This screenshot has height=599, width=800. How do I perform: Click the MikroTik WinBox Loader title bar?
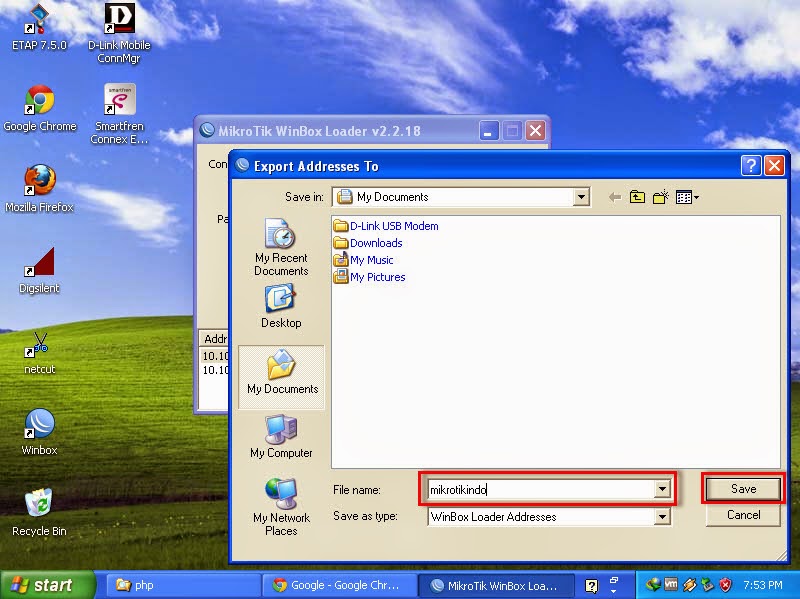(x=337, y=131)
